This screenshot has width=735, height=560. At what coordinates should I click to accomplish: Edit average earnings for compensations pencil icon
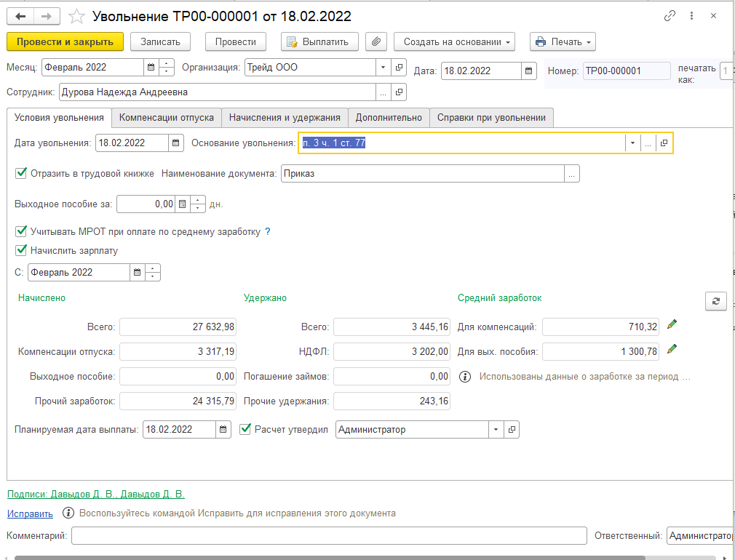pyautogui.click(x=672, y=324)
